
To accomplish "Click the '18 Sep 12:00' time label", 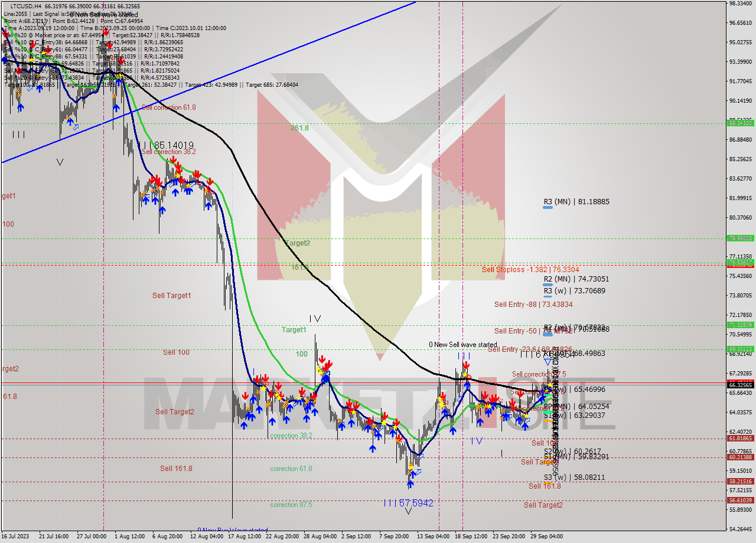I will (471, 537).
